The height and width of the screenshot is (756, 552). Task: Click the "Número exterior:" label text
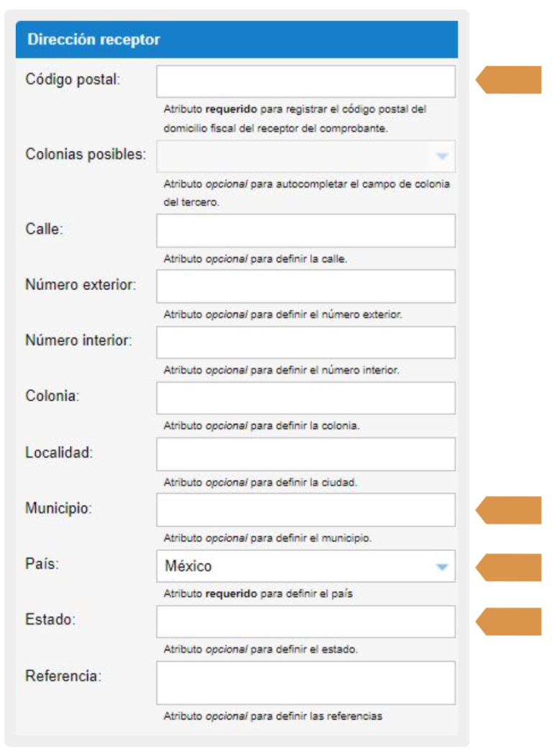(80, 285)
